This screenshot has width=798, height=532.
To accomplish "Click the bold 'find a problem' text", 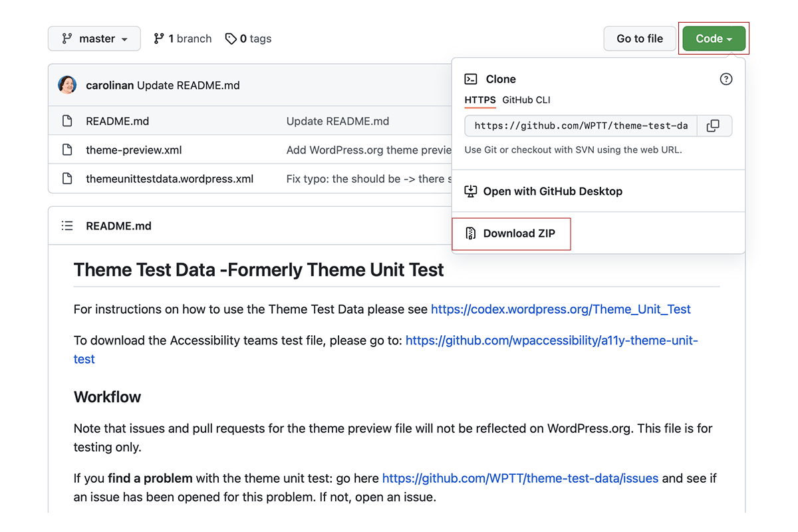I will 150,478.
